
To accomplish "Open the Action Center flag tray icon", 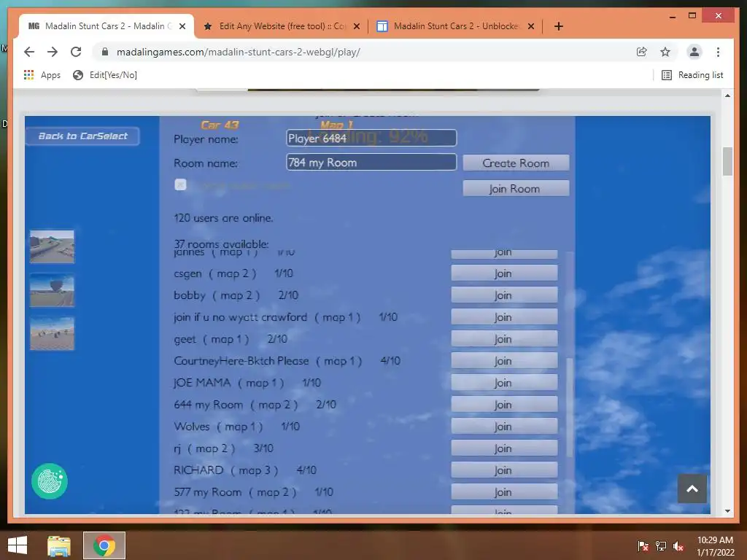I will tap(643, 545).
